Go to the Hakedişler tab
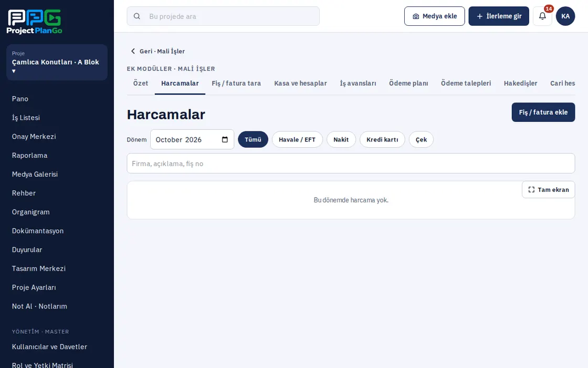The height and width of the screenshot is (368, 588). tap(520, 84)
